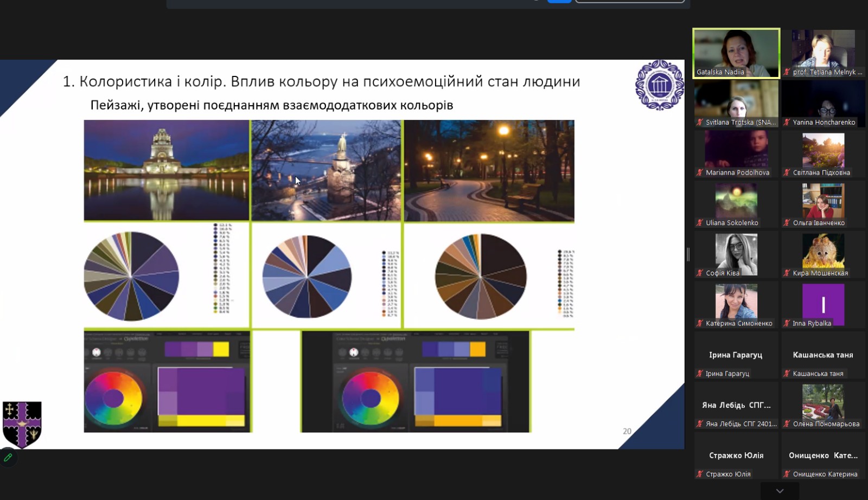
Task: Select Софія Ківа's participant tile
Action: click(736, 254)
